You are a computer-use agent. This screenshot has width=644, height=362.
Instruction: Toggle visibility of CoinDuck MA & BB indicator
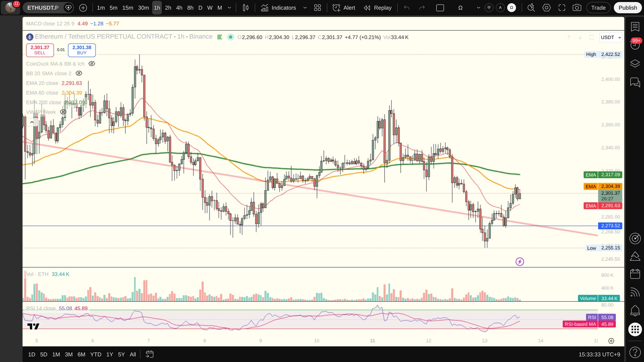pos(92,64)
